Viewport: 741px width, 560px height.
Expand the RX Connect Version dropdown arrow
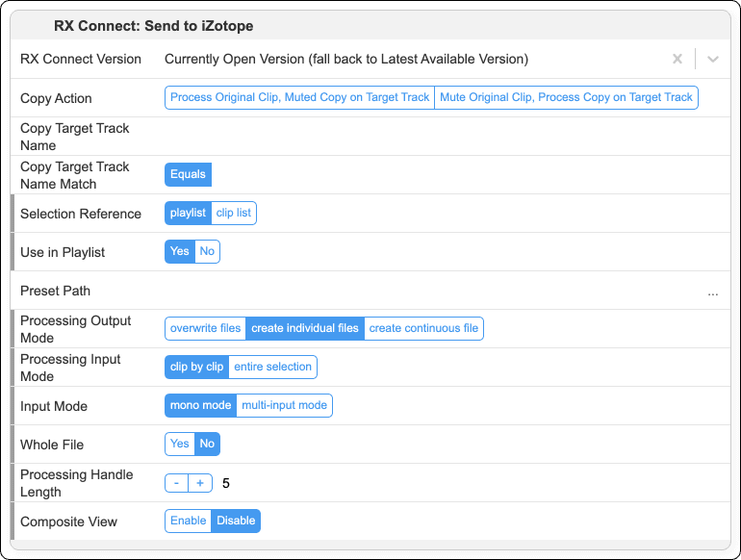coord(713,59)
